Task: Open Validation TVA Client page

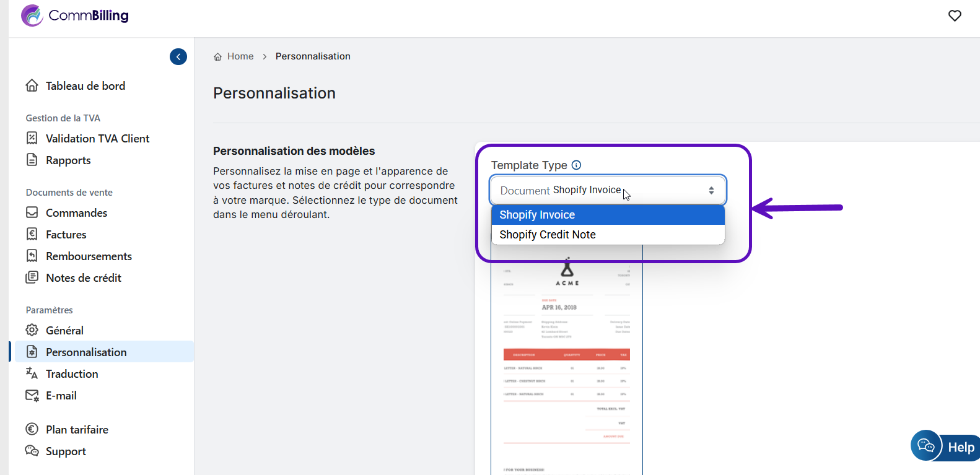Action: coord(97,138)
